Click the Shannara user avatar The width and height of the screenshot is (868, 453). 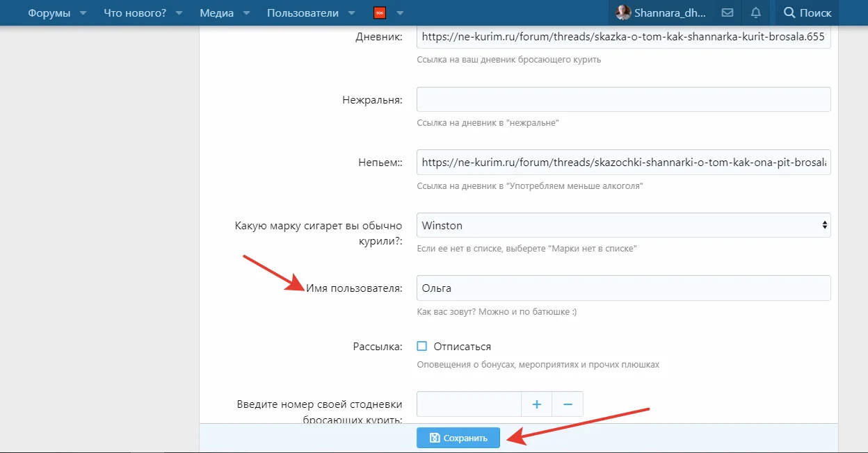coord(623,13)
